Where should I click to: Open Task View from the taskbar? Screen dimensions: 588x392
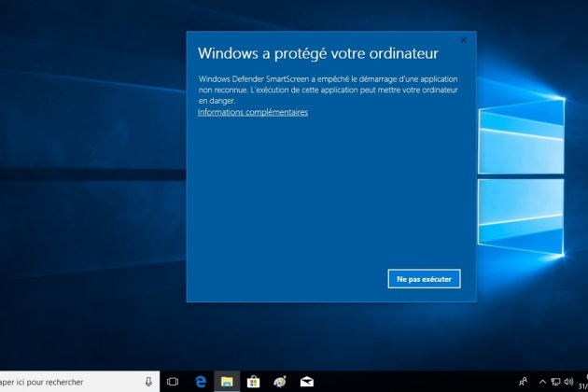(173, 382)
